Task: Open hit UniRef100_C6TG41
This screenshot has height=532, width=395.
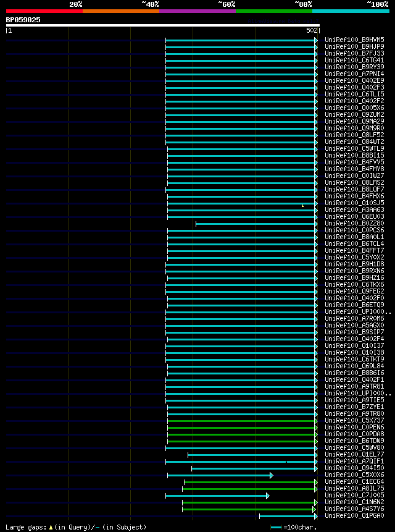Action: tap(354, 61)
